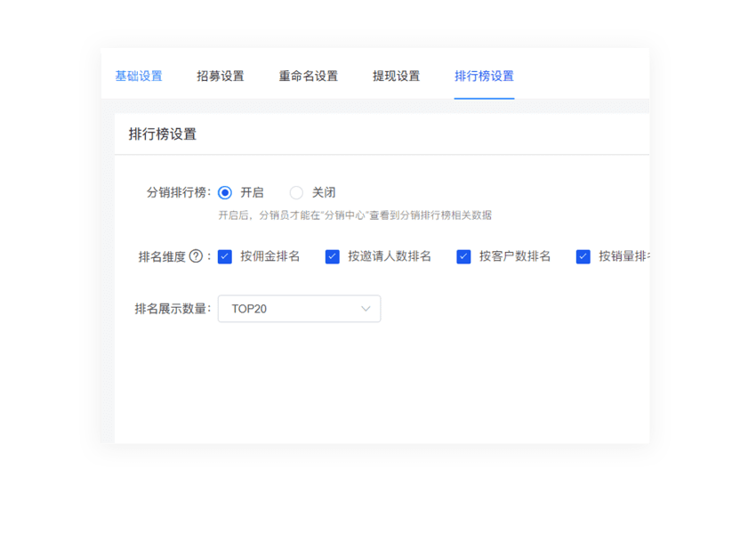Switch to the 基础设置 tab
Screen dimensions: 756x534
(x=139, y=76)
